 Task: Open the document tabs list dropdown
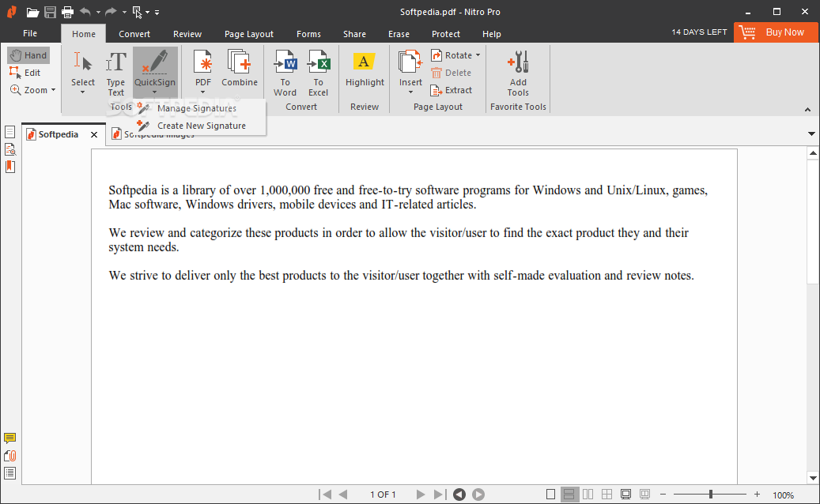pos(811,134)
